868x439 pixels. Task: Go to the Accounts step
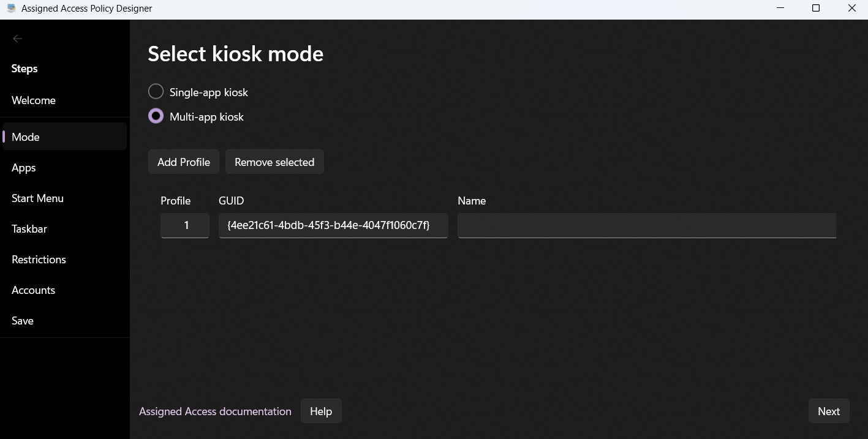64,290
